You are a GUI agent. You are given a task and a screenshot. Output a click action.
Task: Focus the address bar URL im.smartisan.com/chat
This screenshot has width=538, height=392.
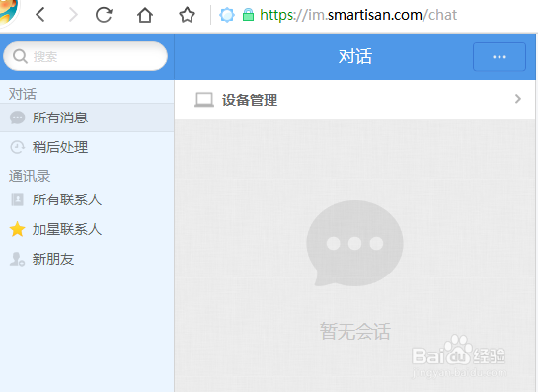point(358,15)
